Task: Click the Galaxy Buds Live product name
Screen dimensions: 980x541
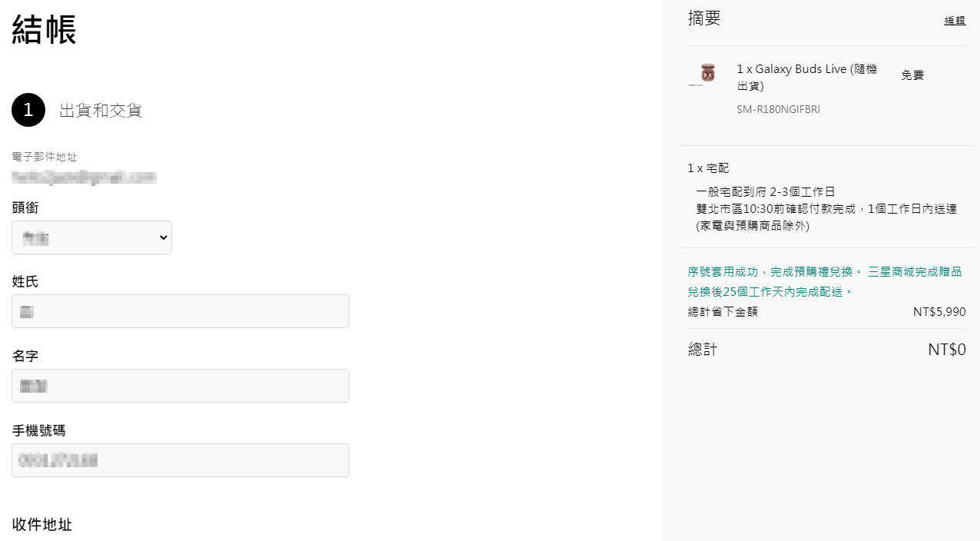Action: (x=806, y=77)
